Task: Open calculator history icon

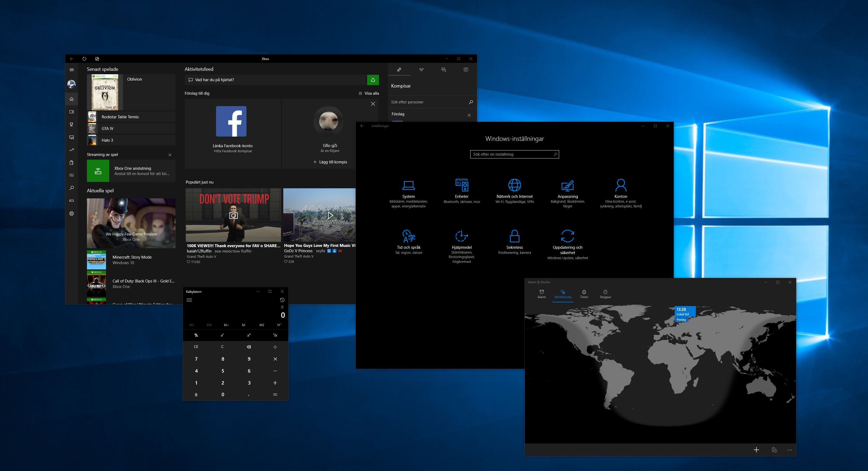Action: coord(282,300)
